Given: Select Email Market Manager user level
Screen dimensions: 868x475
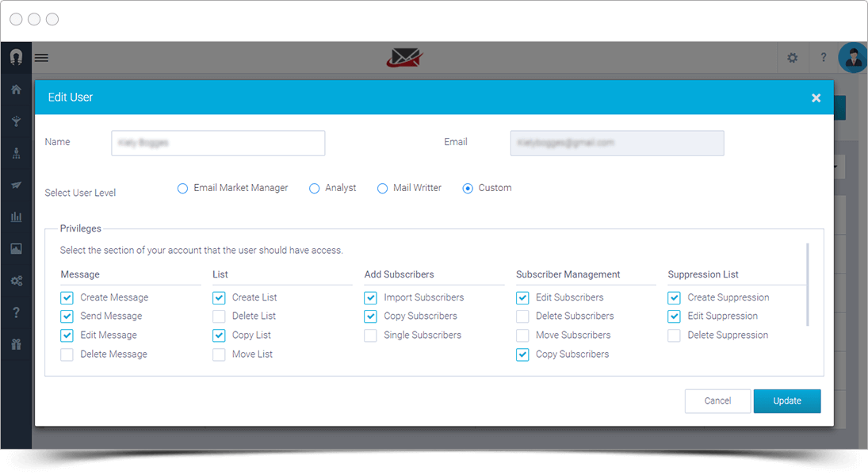Looking at the screenshot, I should tap(182, 188).
